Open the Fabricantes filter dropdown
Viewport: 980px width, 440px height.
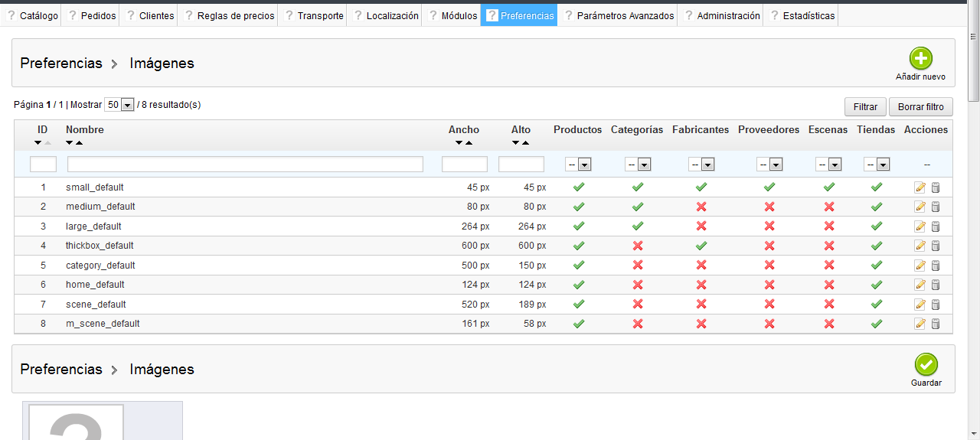pyautogui.click(x=701, y=165)
